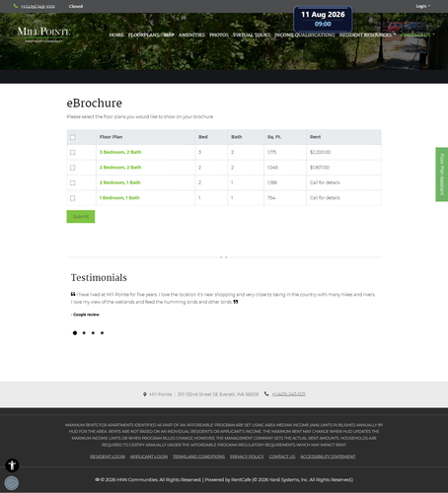
Task: Open the Virtual Tours page
Action: [x=252, y=35]
